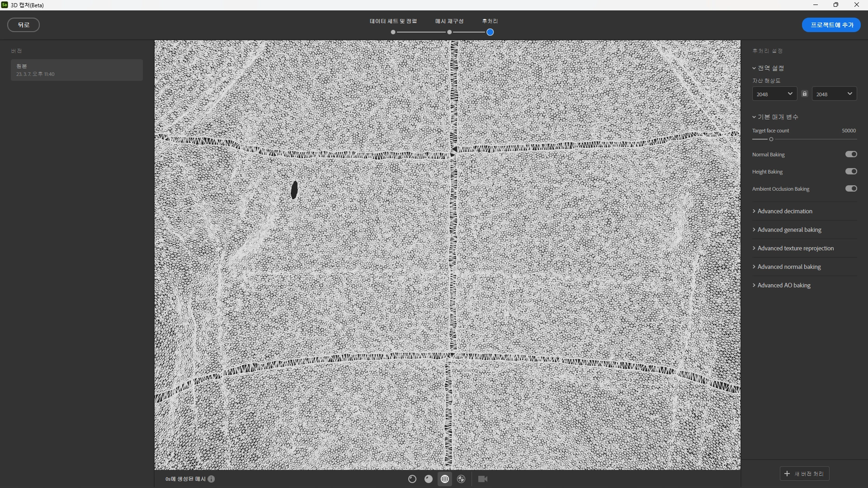
Task: Click the 뒤로 back button
Action: [x=24, y=25]
